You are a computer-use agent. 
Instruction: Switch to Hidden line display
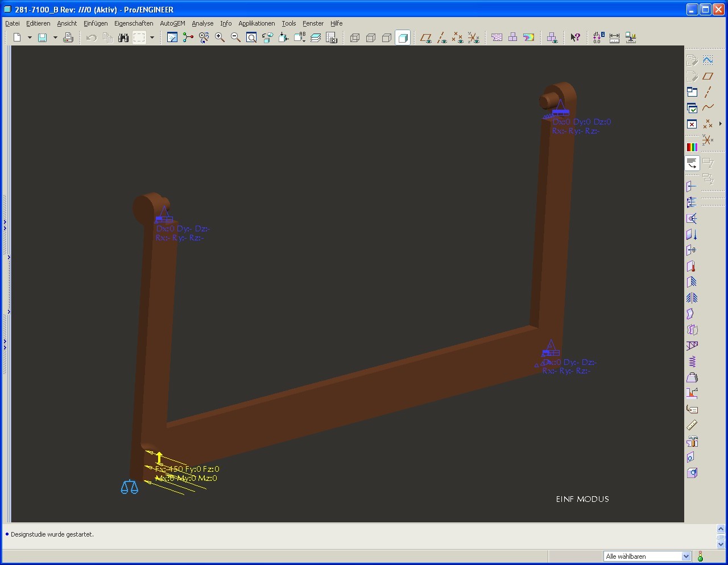[371, 38]
